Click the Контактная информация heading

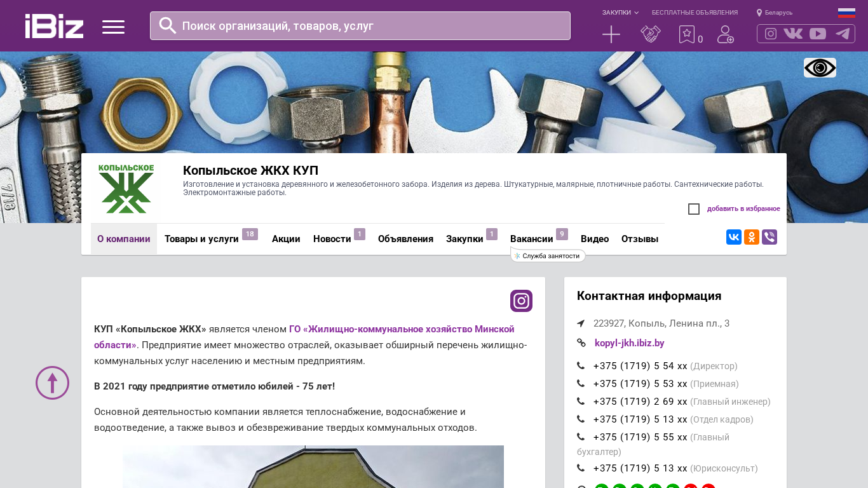[649, 296]
